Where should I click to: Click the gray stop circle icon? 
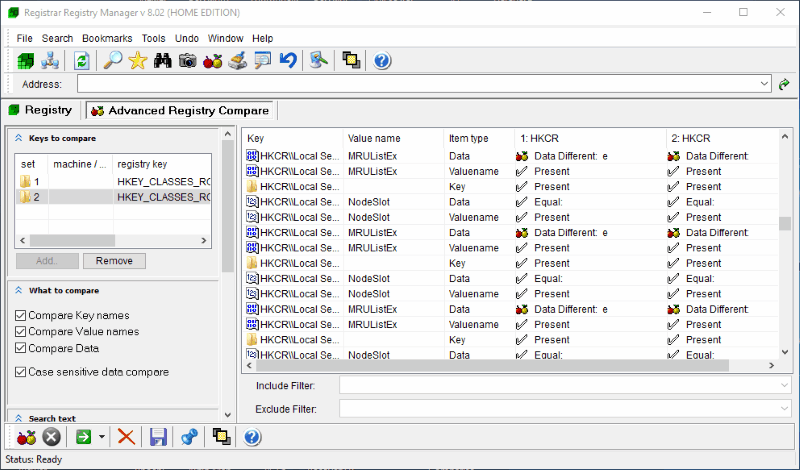(52, 437)
